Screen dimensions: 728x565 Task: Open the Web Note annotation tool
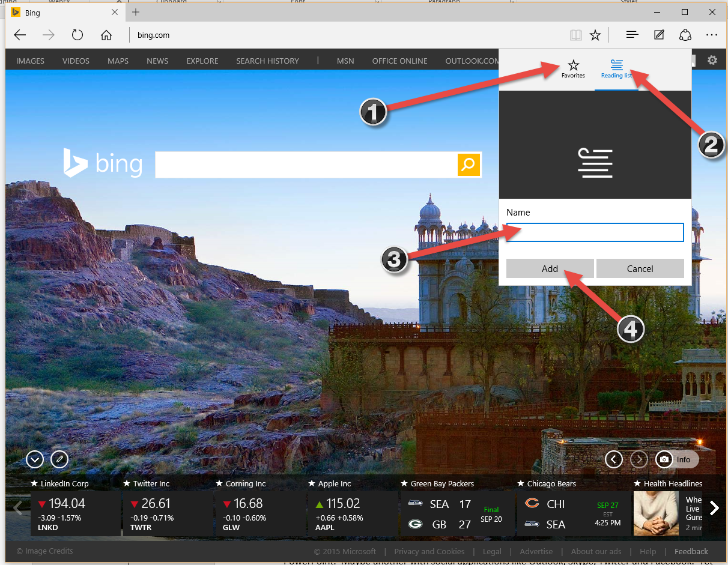[x=659, y=35]
